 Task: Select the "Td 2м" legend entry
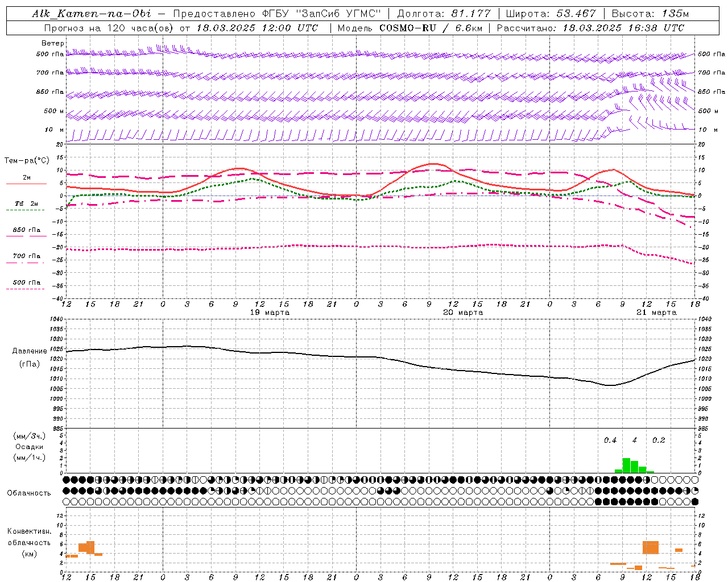coord(27,203)
